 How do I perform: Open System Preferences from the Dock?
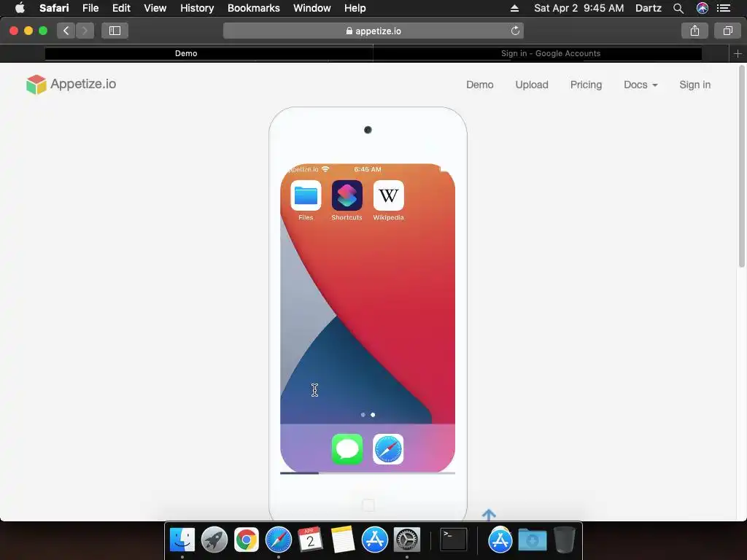click(x=406, y=540)
